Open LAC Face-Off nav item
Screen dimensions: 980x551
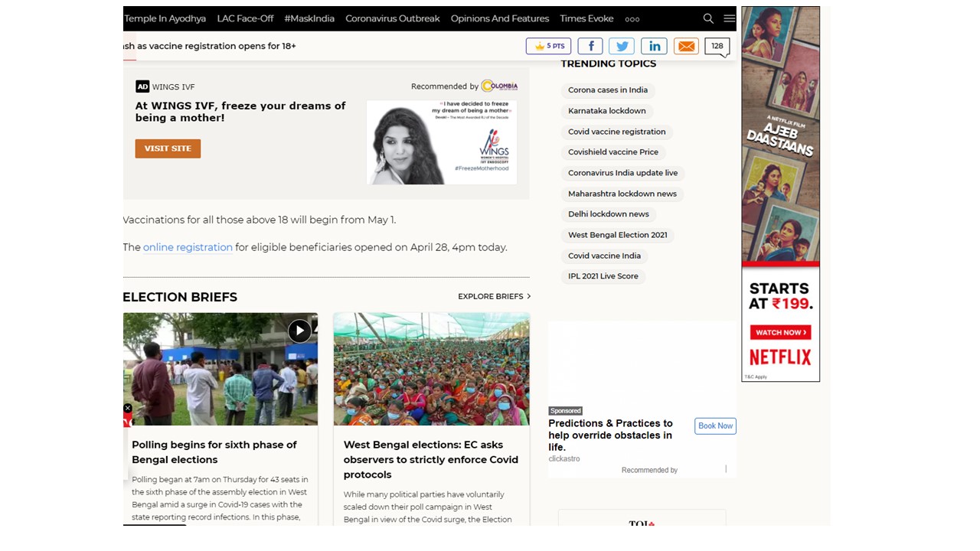245,18
